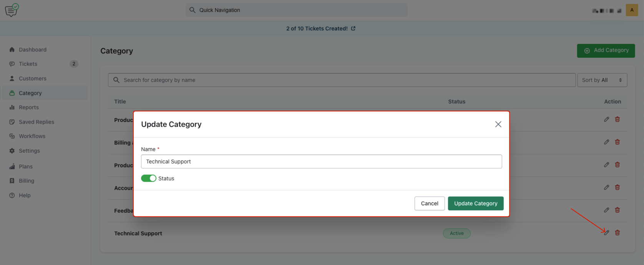Close the Update Category dialog
The height and width of the screenshot is (265, 644).
pyautogui.click(x=498, y=124)
